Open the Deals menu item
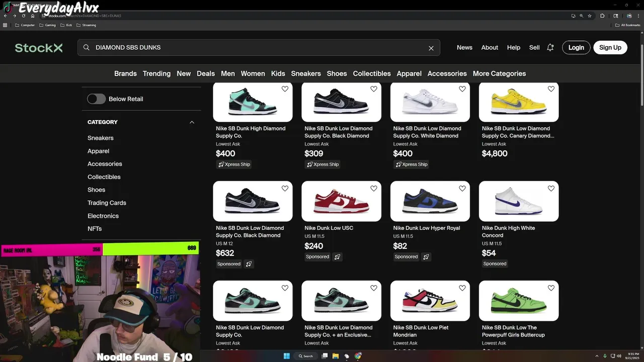This screenshot has height=362, width=644. [206, 73]
